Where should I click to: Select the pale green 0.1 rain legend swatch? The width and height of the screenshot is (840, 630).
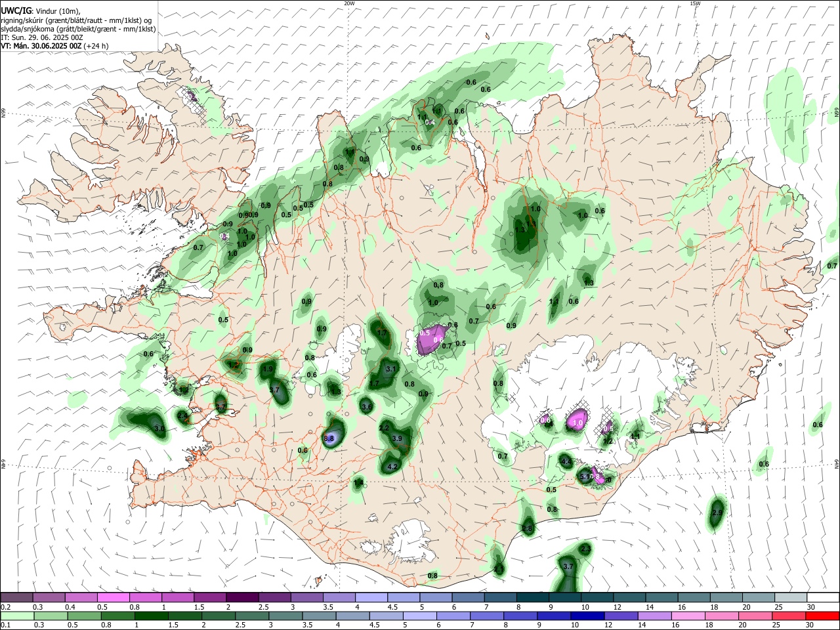click(x=16, y=616)
